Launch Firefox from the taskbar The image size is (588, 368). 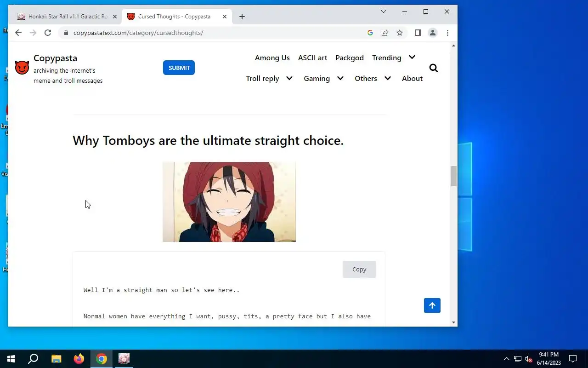[x=79, y=359]
